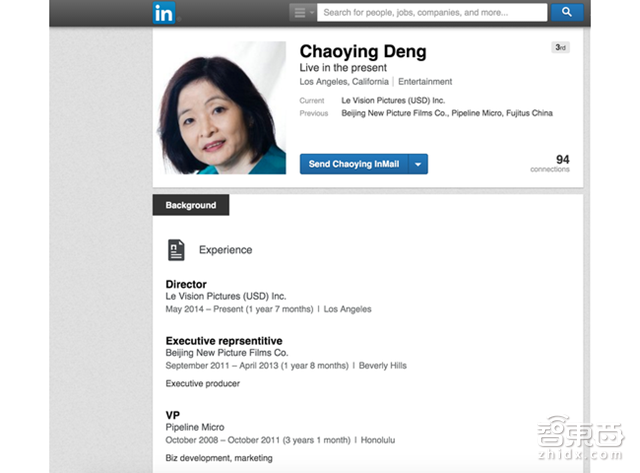Open Beijing New Picture Films Co. in experience

[227, 353]
